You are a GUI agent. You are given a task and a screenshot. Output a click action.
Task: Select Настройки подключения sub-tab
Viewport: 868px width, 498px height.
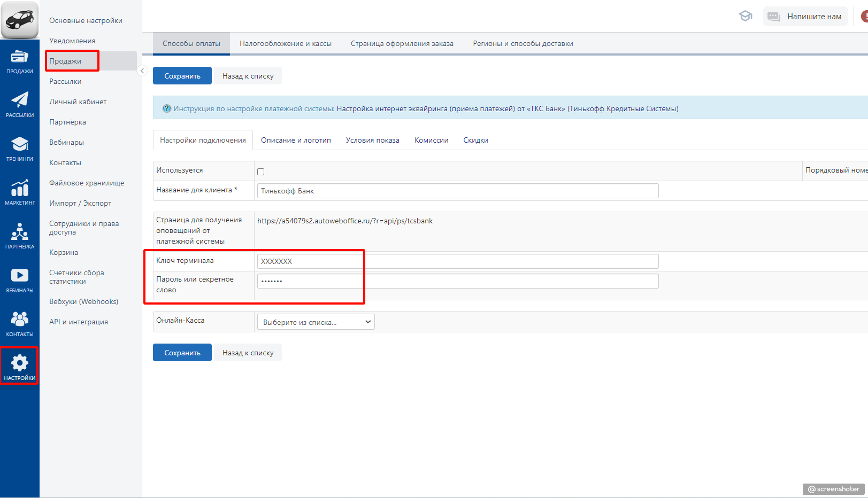(x=203, y=140)
